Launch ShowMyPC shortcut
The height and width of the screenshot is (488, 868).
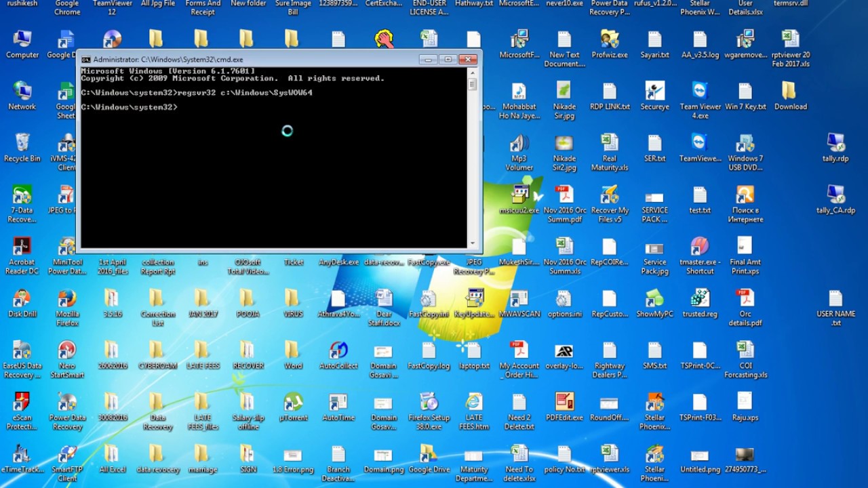pos(654,303)
